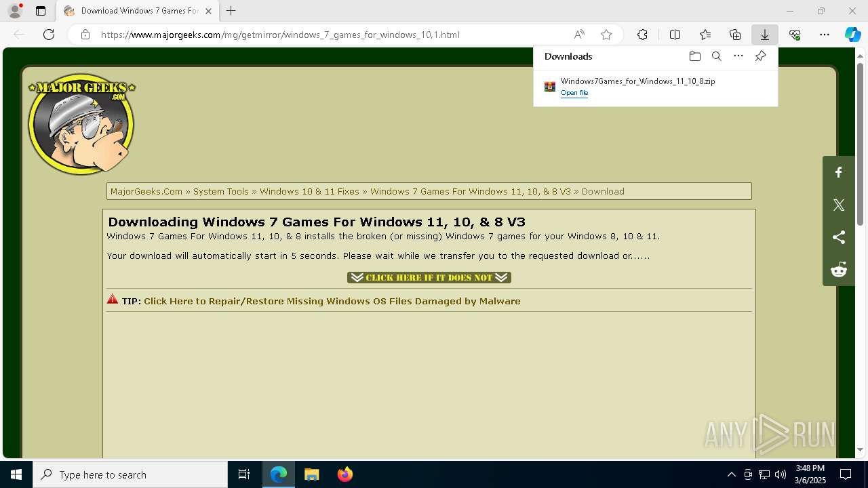This screenshot has height=488, width=868.
Task: Toggle the Downloads toolbar button
Action: (765, 35)
